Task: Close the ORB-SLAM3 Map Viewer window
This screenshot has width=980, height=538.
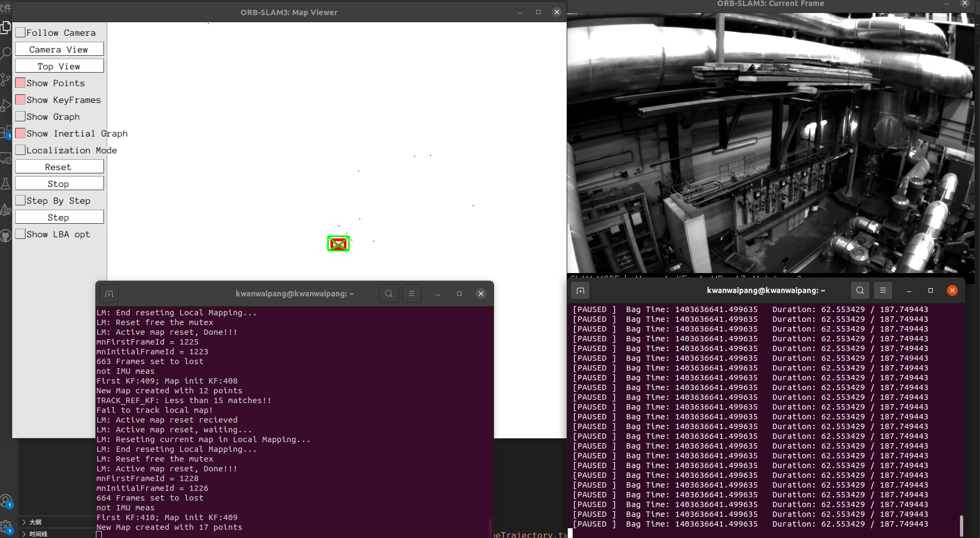Action: [557, 12]
